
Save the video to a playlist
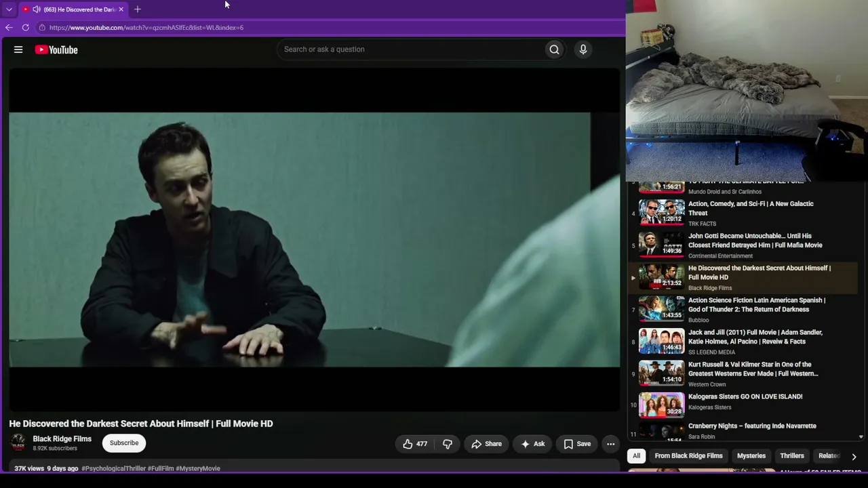click(x=577, y=444)
